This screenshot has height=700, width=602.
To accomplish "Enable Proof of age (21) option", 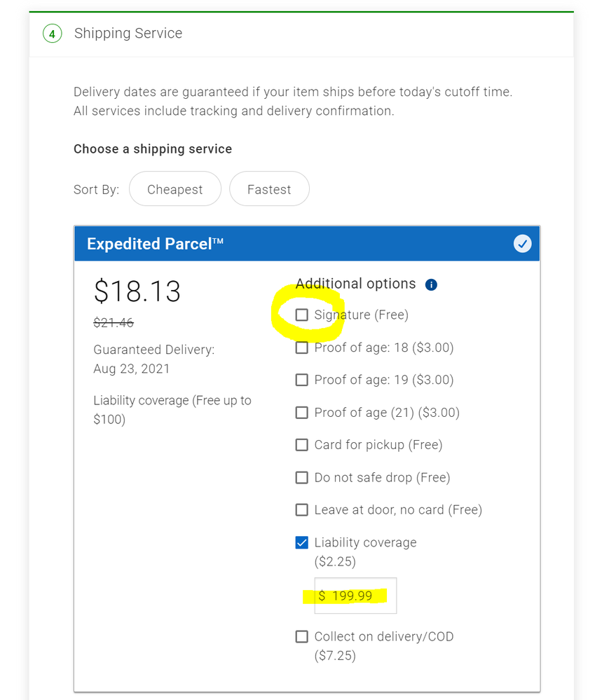I will tap(301, 412).
